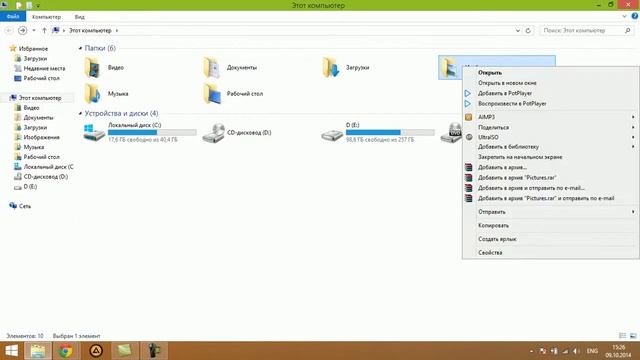This screenshot has height=360, width=640.
Task: Select the Рабочий стол folder icon
Action: (212, 93)
